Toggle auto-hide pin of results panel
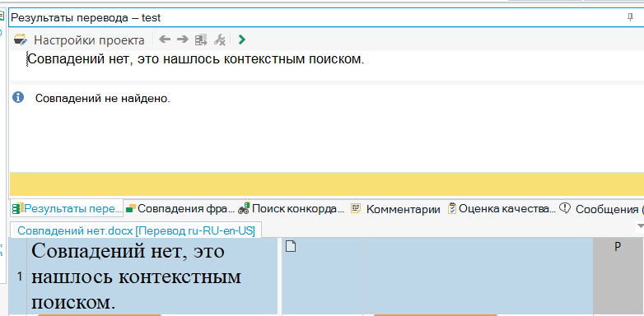Image resolution: width=644 pixels, height=316 pixels. pos(631,17)
